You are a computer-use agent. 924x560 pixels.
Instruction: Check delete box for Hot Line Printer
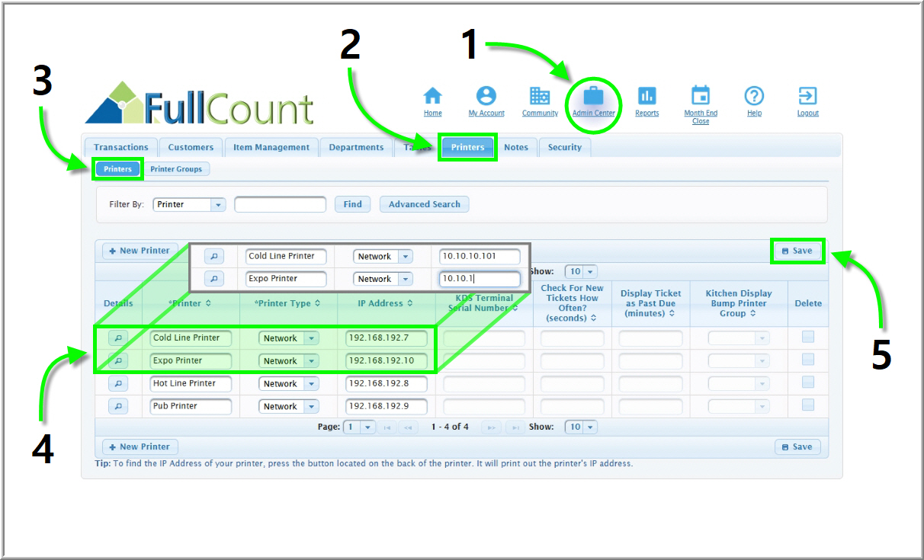click(x=808, y=382)
